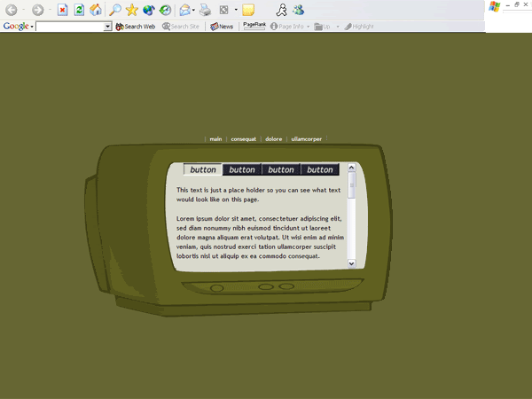This screenshot has width=532, height=399.
Task: Click the News button on Google toolbar
Action: click(223, 27)
